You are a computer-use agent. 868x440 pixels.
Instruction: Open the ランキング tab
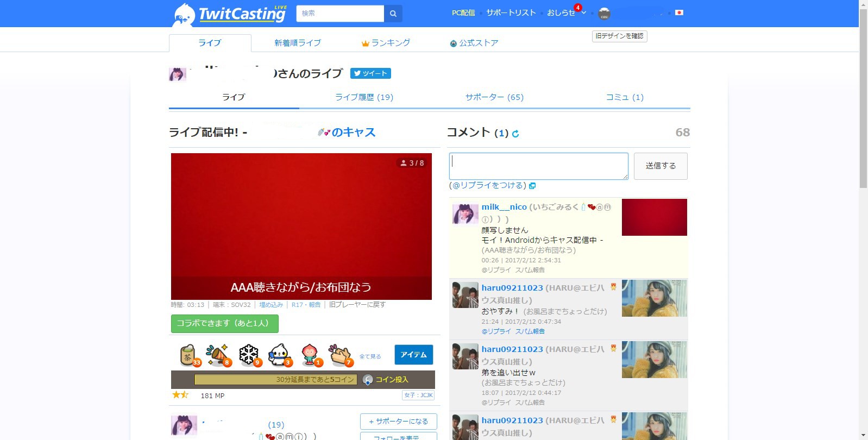386,43
